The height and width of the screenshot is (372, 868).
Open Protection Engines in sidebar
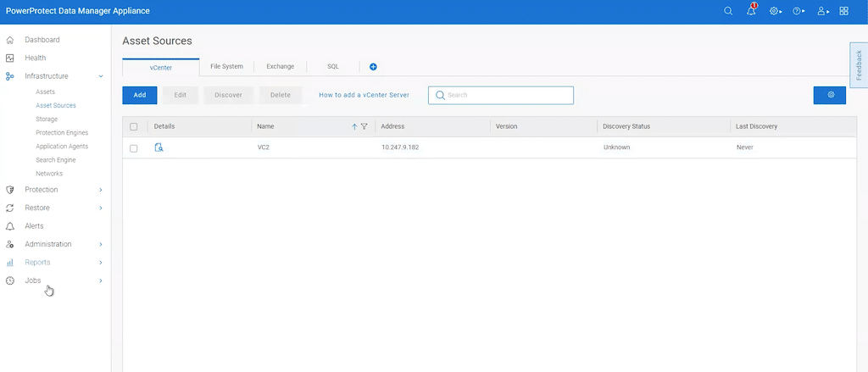(x=62, y=133)
